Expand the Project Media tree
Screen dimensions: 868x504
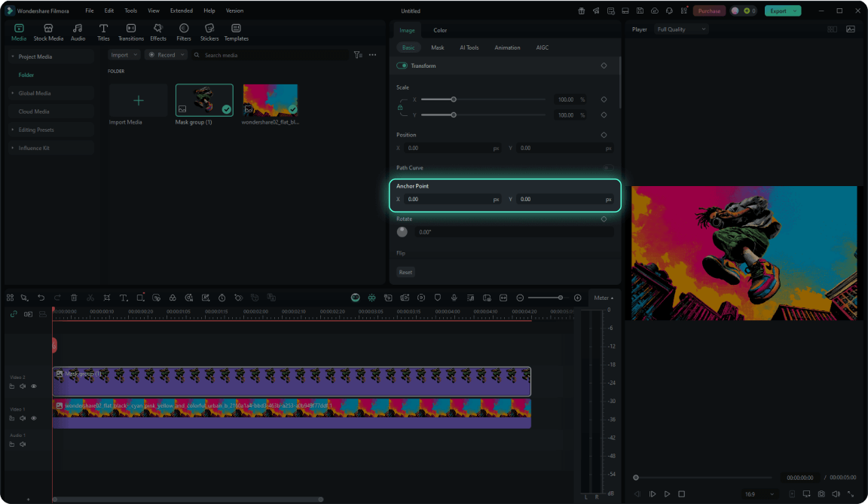(x=12, y=57)
